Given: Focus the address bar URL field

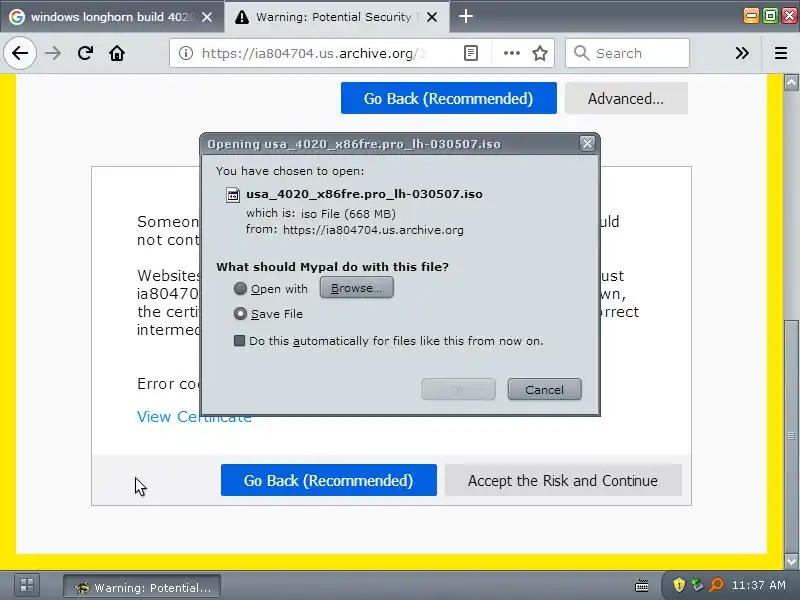Looking at the screenshot, I should point(313,53).
